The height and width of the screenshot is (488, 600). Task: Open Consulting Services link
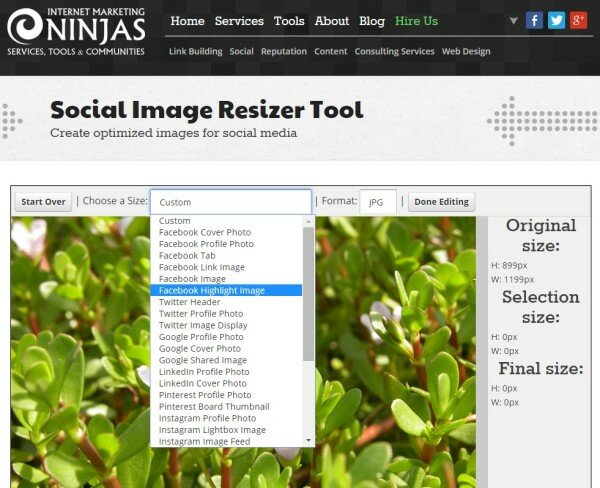[395, 52]
